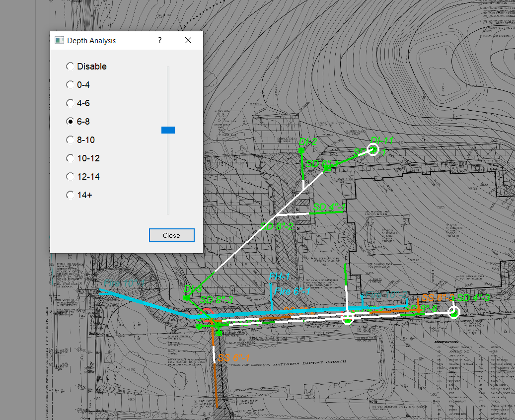The height and width of the screenshot is (420, 515).
Task: Select the 0-4 depth range
Action: [70, 84]
